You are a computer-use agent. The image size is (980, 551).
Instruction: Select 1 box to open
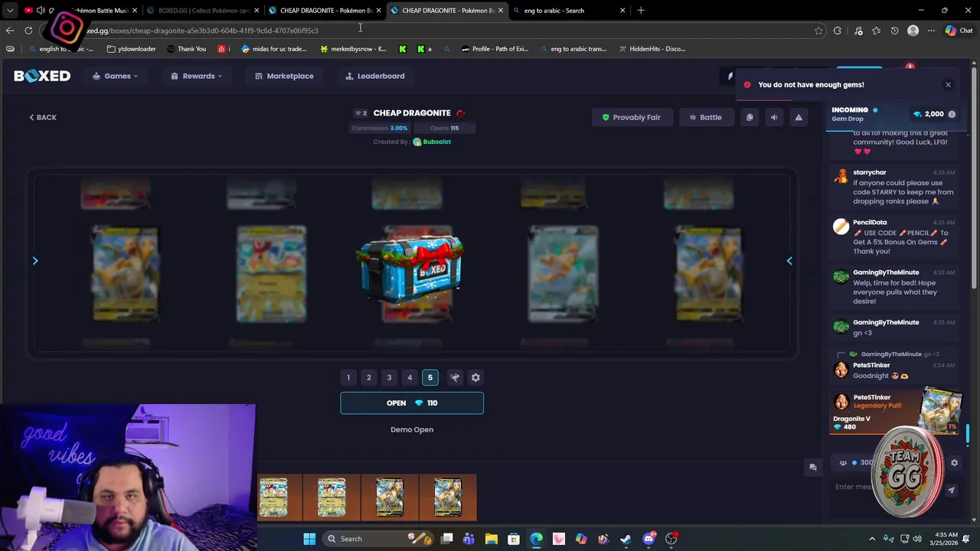pos(348,377)
